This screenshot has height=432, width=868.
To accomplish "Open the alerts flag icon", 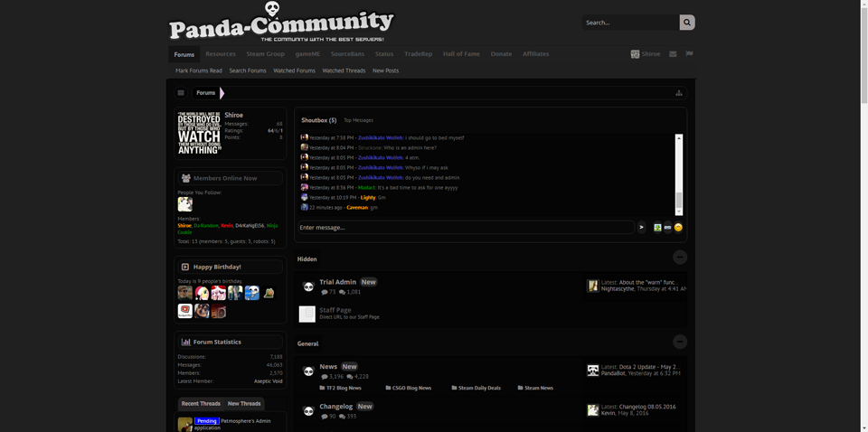I will pyautogui.click(x=689, y=54).
